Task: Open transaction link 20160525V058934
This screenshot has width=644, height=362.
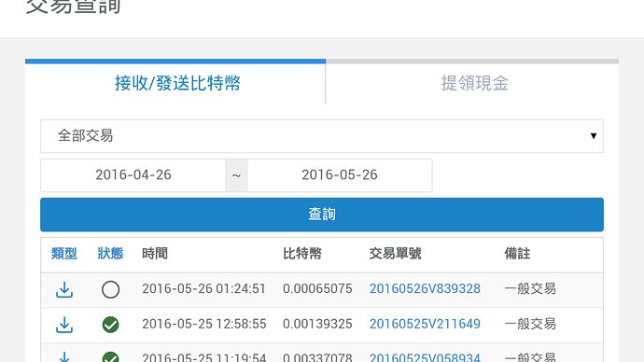Action: pos(425,357)
